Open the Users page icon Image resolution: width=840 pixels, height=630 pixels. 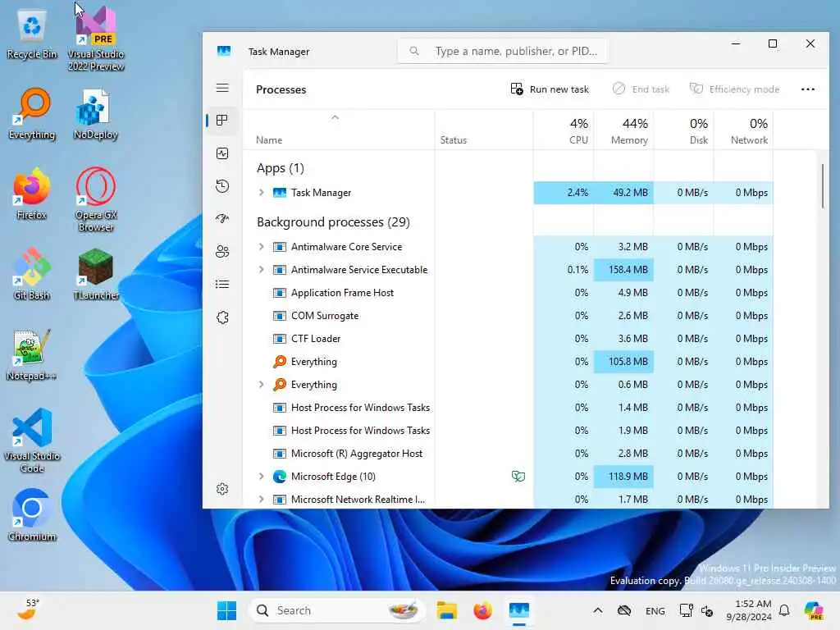222,252
